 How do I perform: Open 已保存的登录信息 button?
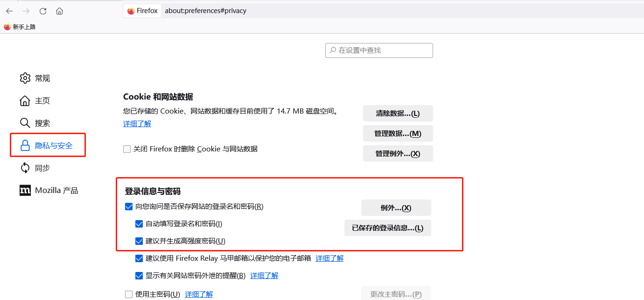pyautogui.click(x=387, y=228)
